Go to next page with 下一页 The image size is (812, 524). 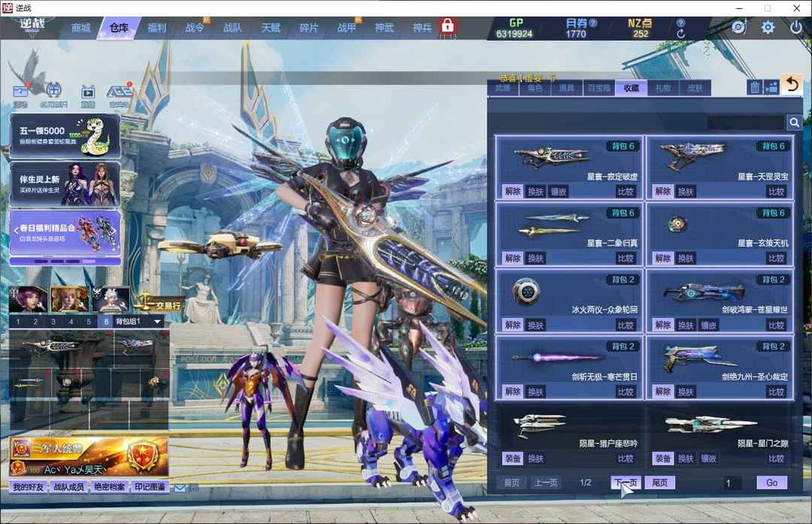(626, 483)
